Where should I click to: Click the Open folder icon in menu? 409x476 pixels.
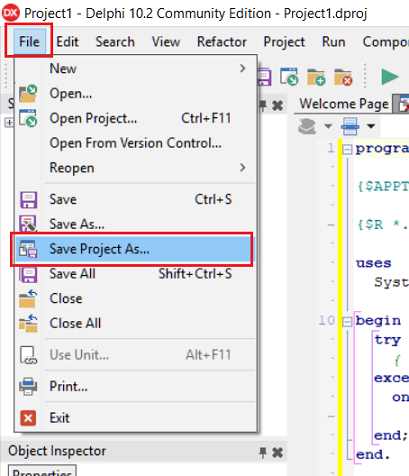pyautogui.click(x=28, y=93)
